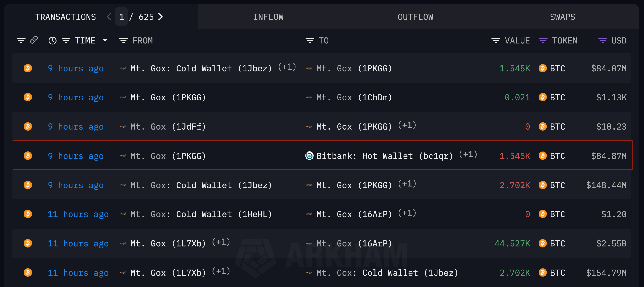Expand (+1) after sender in $154.79M row
The width and height of the screenshot is (644, 287).
[221, 271]
